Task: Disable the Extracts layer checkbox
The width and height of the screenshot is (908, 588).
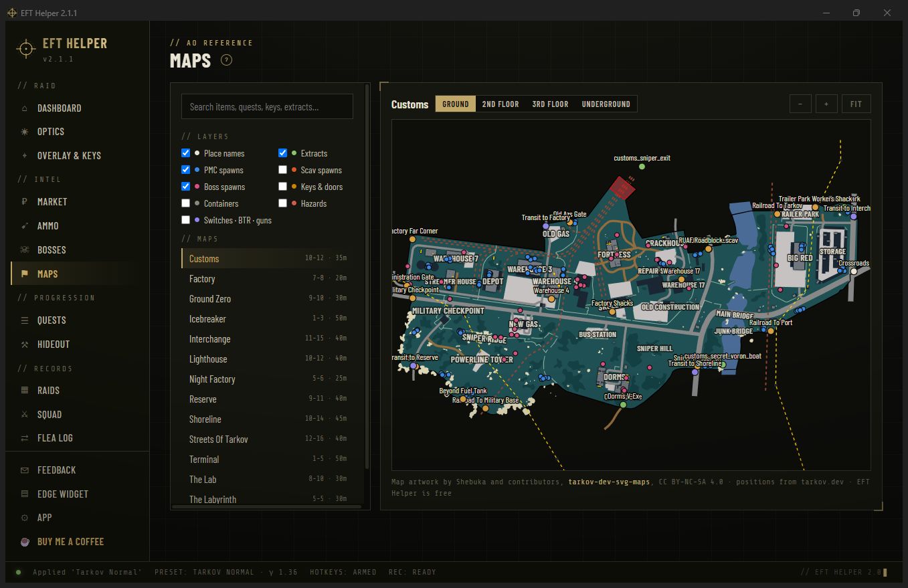Action: tap(283, 153)
